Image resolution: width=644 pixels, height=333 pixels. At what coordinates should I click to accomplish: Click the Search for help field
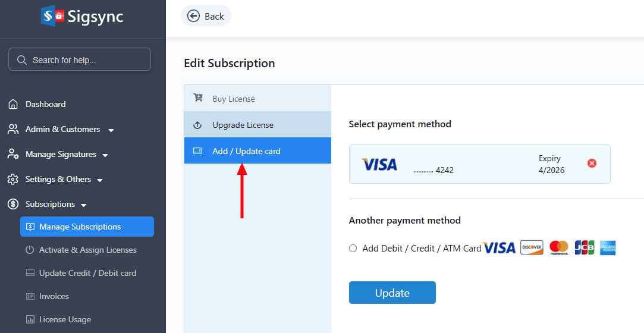click(x=80, y=59)
